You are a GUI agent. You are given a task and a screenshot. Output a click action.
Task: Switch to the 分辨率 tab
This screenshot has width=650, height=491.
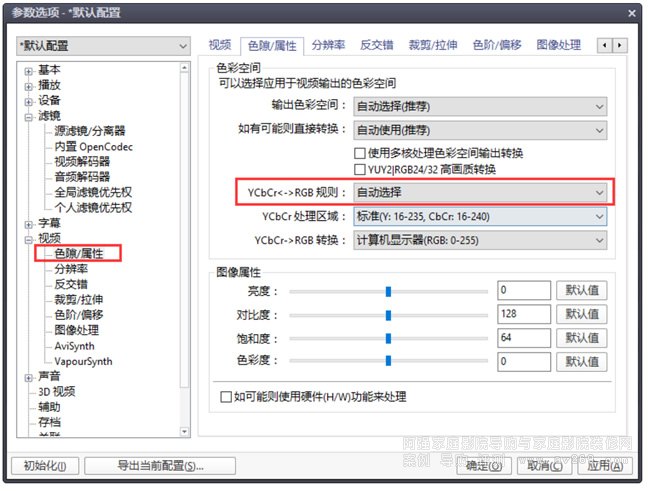click(329, 45)
